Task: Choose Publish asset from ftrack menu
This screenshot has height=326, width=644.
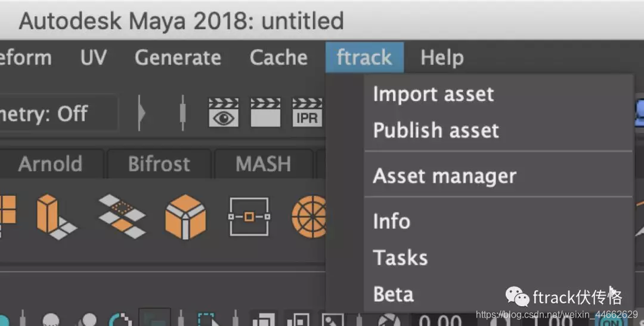Action: pyautogui.click(x=498, y=130)
